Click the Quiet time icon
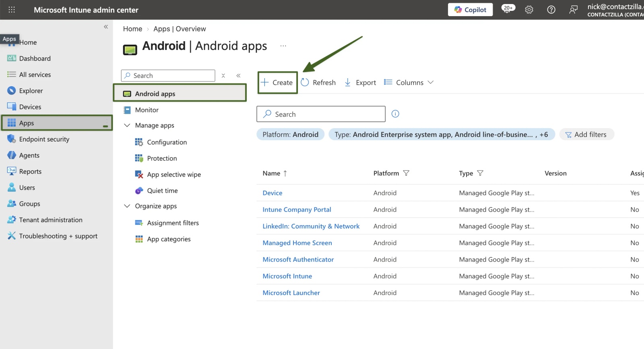 coord(139,191)
